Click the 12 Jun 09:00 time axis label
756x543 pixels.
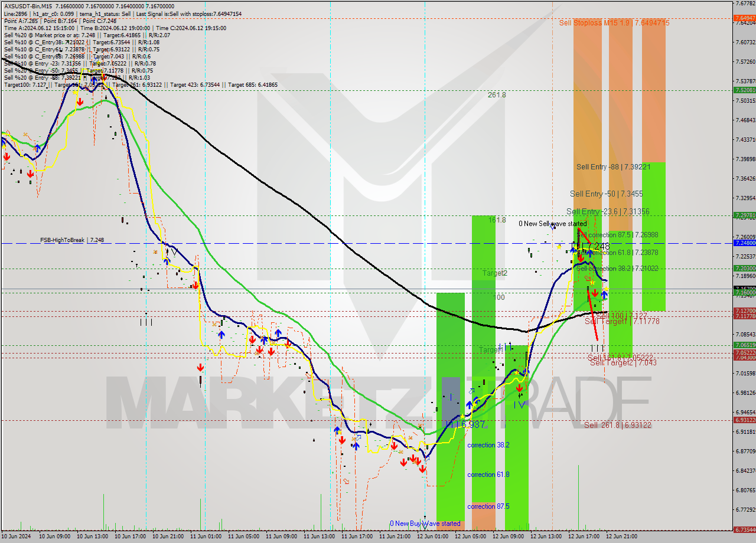[508, 537]
